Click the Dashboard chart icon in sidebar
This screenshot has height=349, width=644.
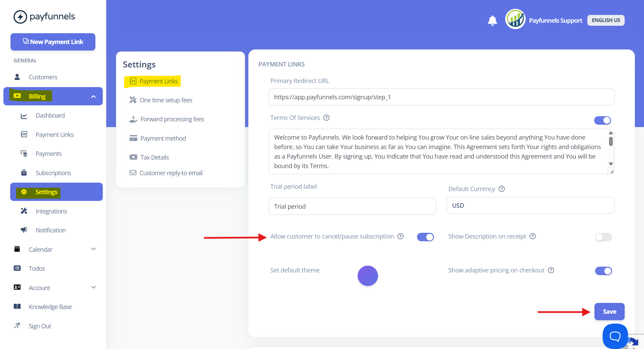pos(24,116)
